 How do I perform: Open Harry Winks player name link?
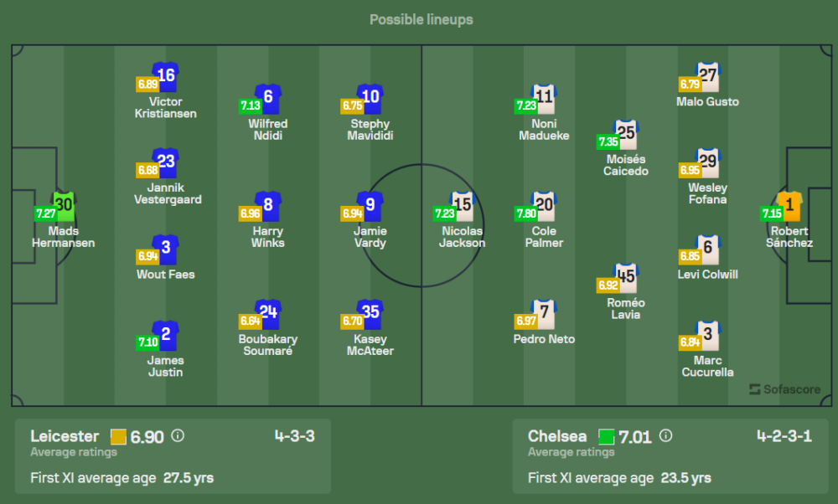tap(268, 237)
